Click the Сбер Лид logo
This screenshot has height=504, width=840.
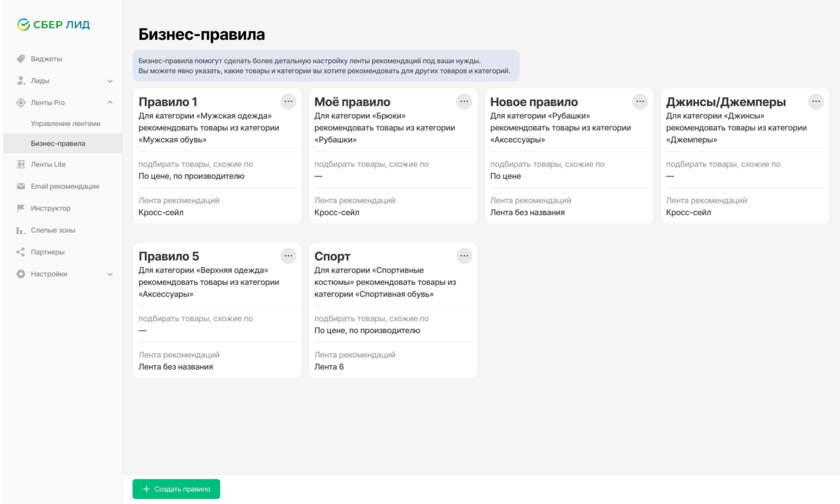[x=54, y=25]
